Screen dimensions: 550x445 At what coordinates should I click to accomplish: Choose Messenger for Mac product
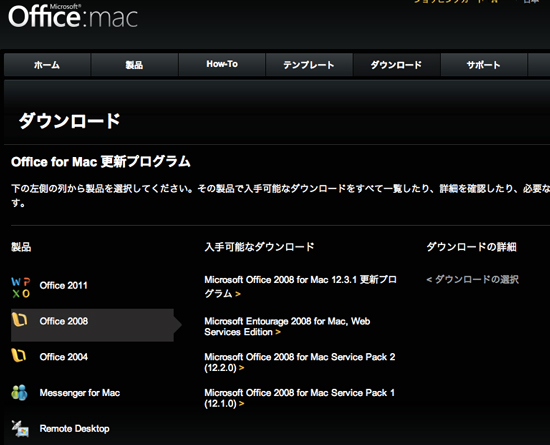click(80, 393)
